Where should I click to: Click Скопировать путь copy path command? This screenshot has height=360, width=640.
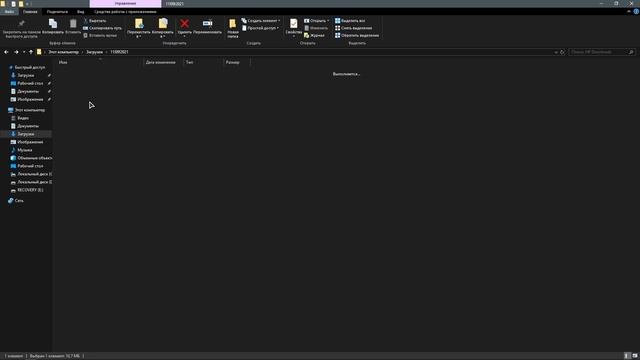[102, 28]
